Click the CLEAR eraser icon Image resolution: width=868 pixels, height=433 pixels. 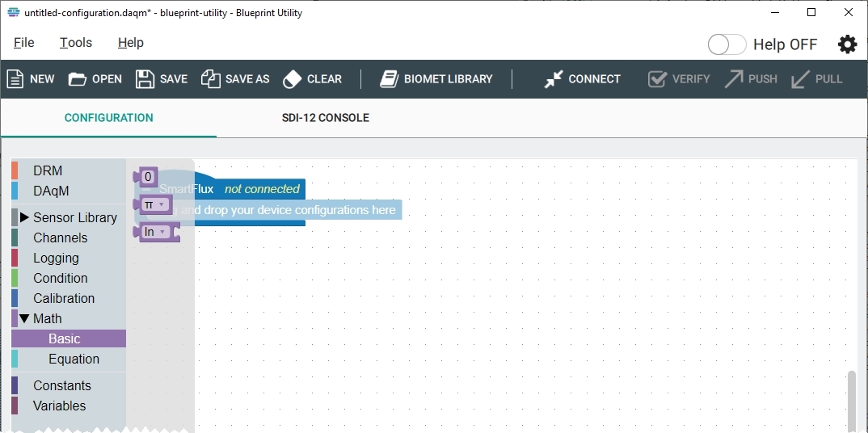tap(292, 79)
